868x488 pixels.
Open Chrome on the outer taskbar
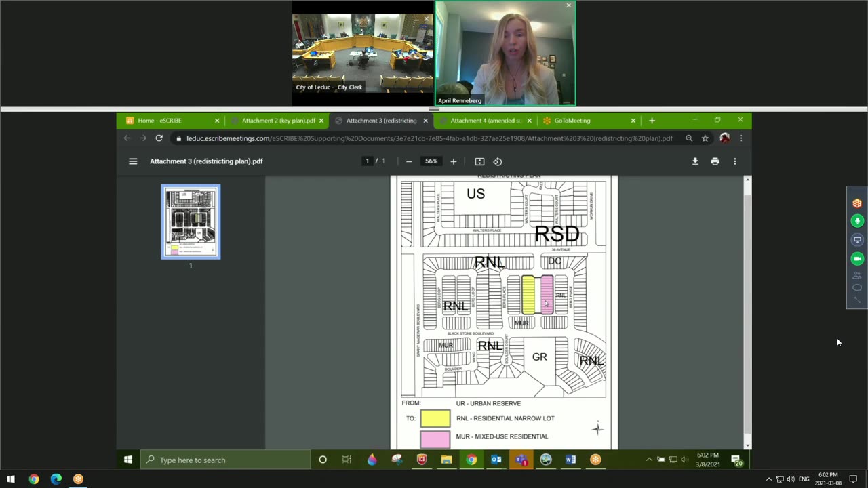pyautogui.click(x=34, y=479)
